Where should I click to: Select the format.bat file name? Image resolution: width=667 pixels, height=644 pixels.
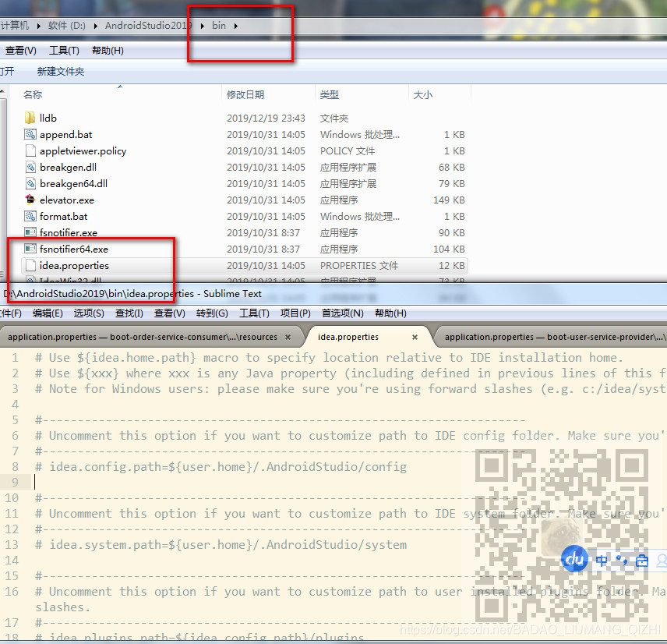tap(63, 216)
